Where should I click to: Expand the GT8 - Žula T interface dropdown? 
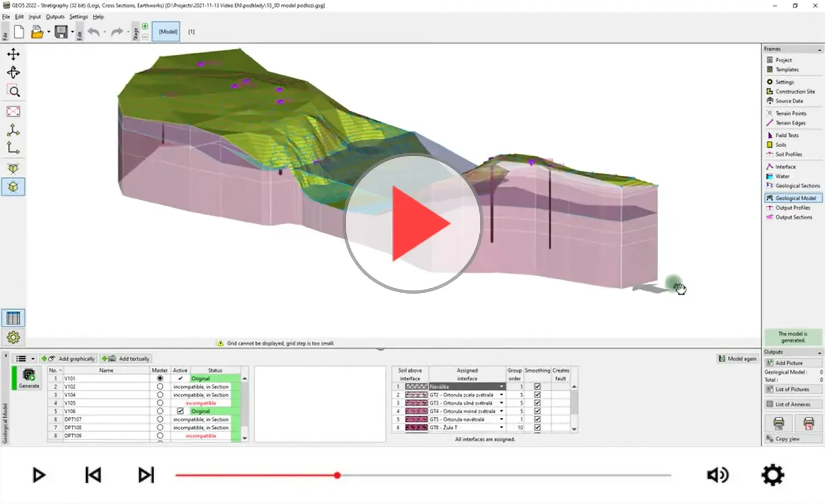501,427
